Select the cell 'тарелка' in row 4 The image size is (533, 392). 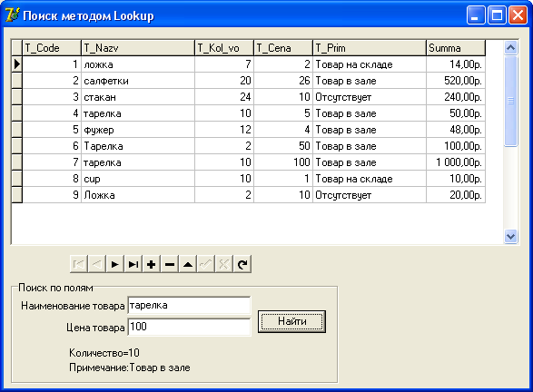pyautogui.click(x=138, y=113)
